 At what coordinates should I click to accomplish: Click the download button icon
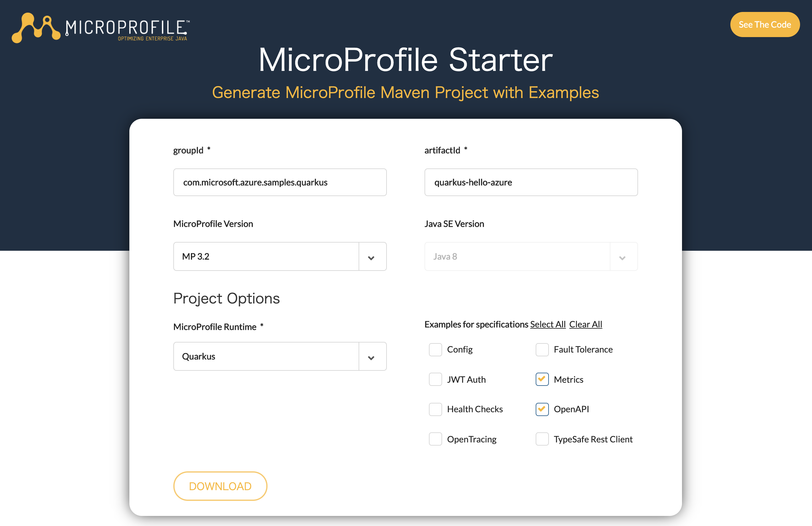[219, 486]
